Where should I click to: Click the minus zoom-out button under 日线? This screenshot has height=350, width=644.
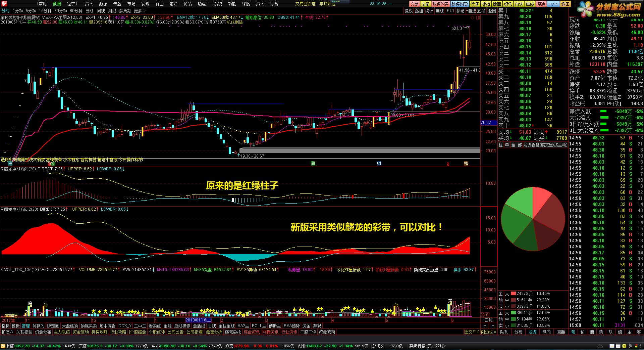[493, 326]
